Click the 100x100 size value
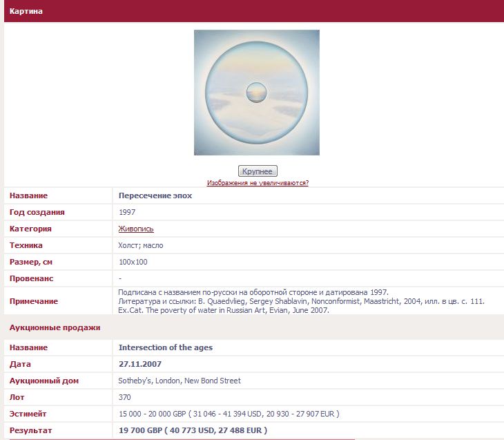 133,262
